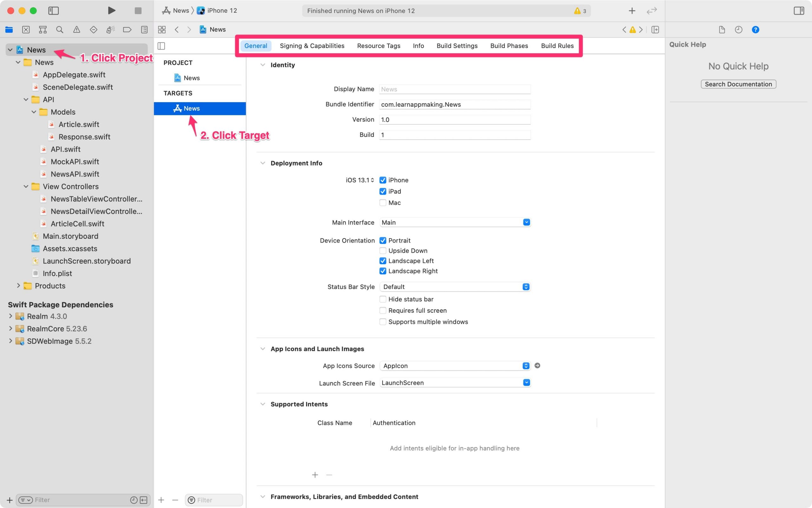
Task: Open the Status Bar Style dropdown
Action: [x=455, y=287]
